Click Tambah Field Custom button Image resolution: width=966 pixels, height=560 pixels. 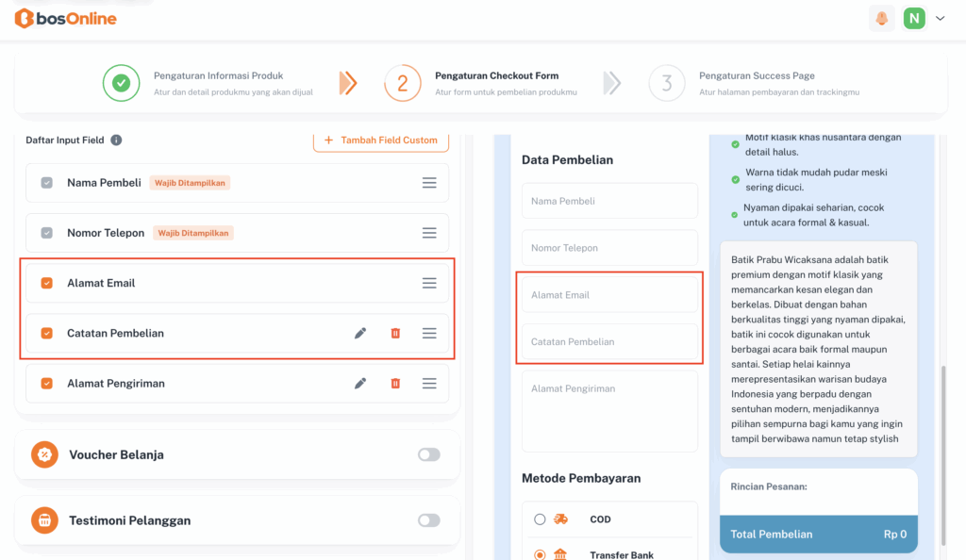click(381, 140)
